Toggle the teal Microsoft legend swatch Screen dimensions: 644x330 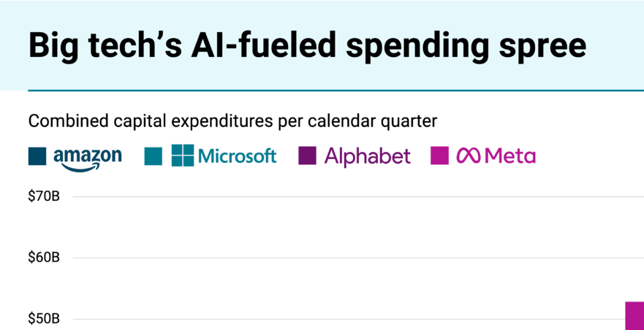(154, 156)
